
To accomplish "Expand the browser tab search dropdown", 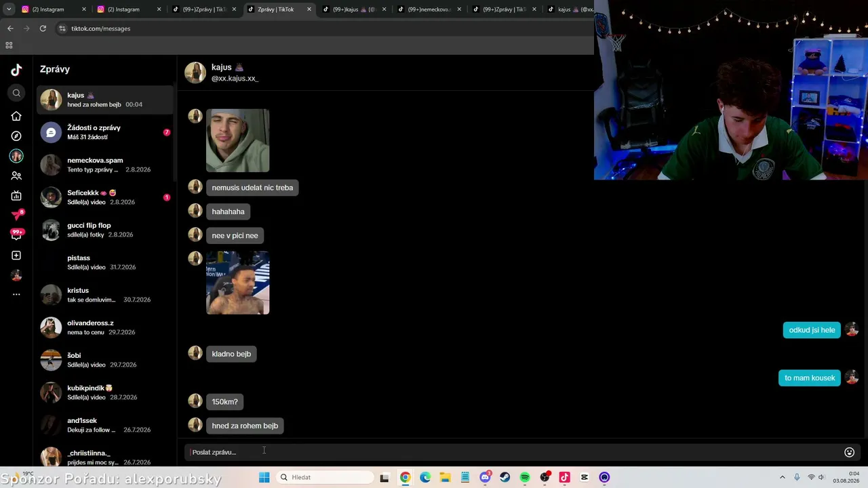I will click(9, 9).
